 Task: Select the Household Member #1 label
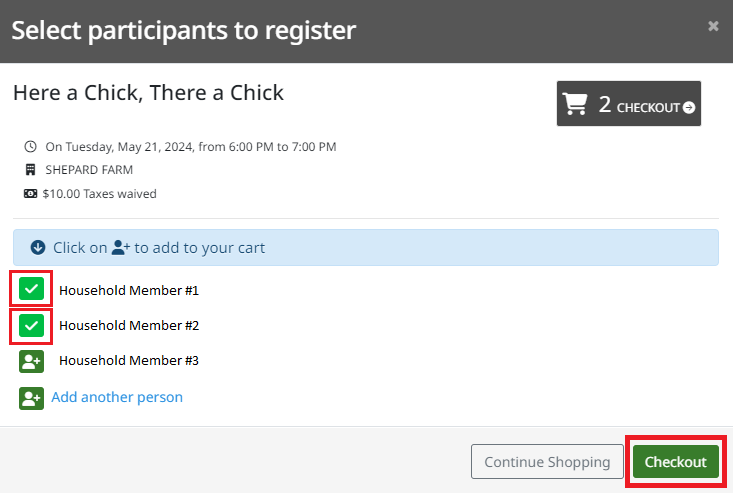click(129, 290)
